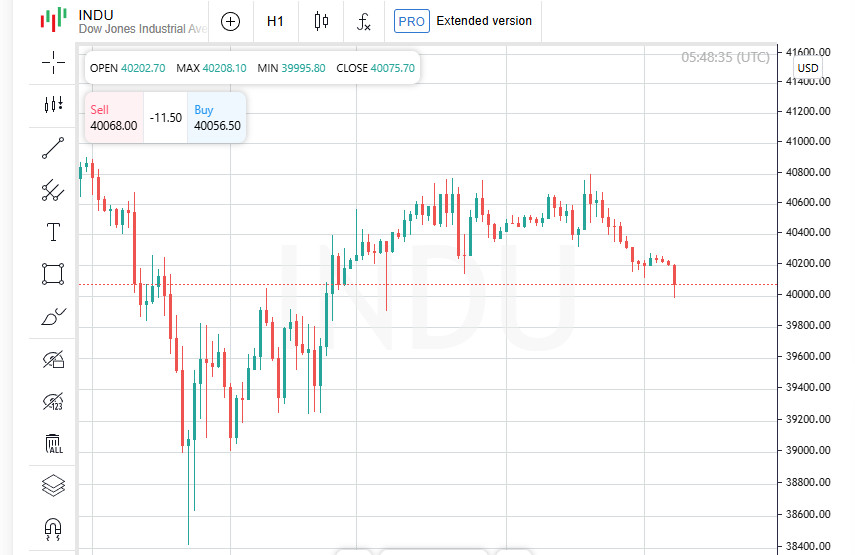855x555 pixels.
Task: Select the brush drawing tool
Action: [x=53, y=317]
